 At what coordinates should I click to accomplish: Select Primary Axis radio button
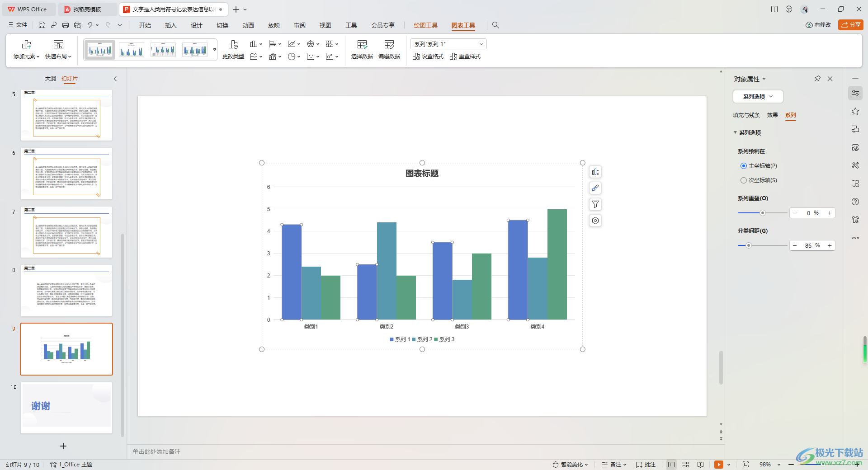click(x=744, y=166)
